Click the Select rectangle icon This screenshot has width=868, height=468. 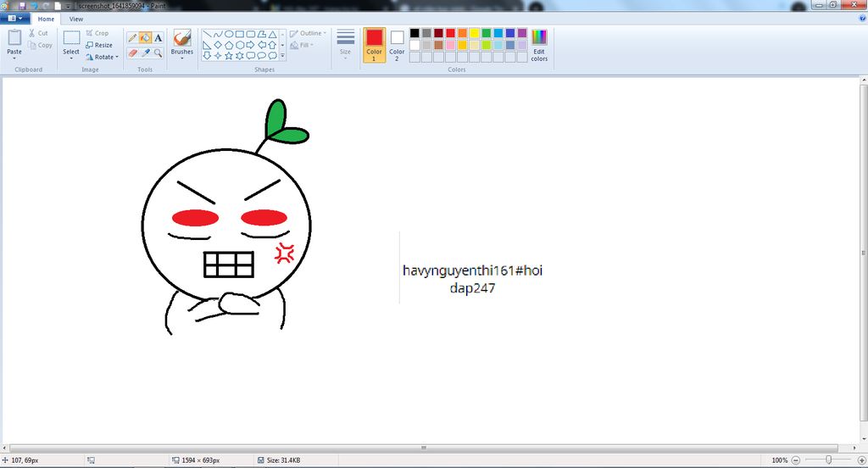click(71, 37)
